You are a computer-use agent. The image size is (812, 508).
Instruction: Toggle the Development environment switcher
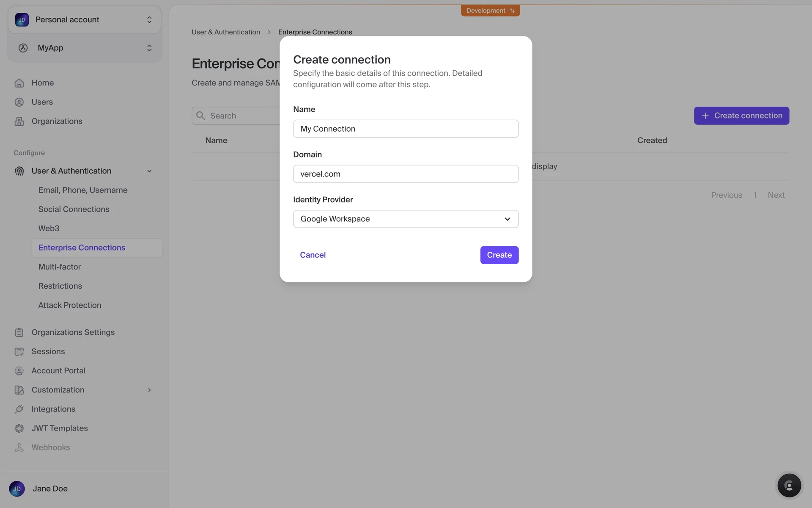pyautogui.click(x=490, y=11)
